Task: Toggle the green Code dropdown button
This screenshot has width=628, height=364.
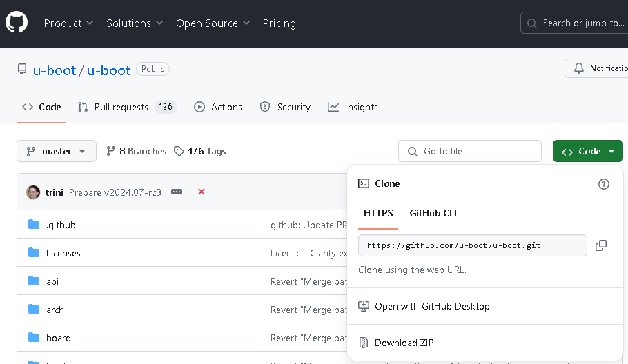Action: [x=587, y=151]
